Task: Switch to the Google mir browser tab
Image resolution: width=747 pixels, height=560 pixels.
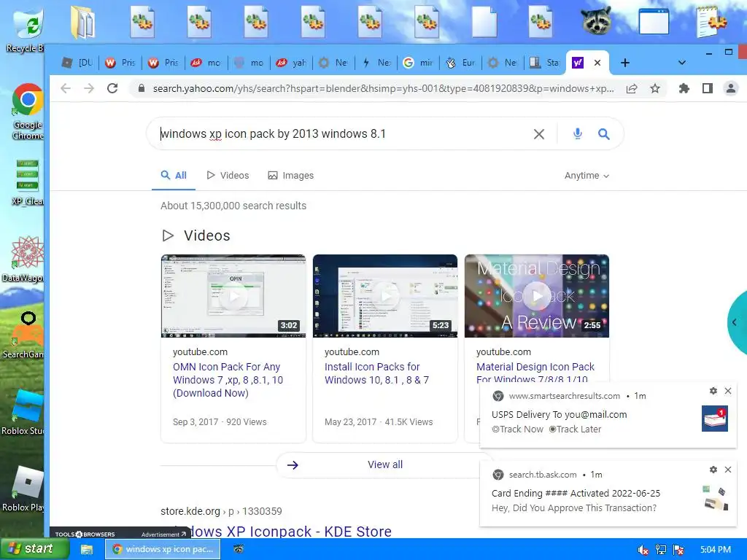Action: 418,63
